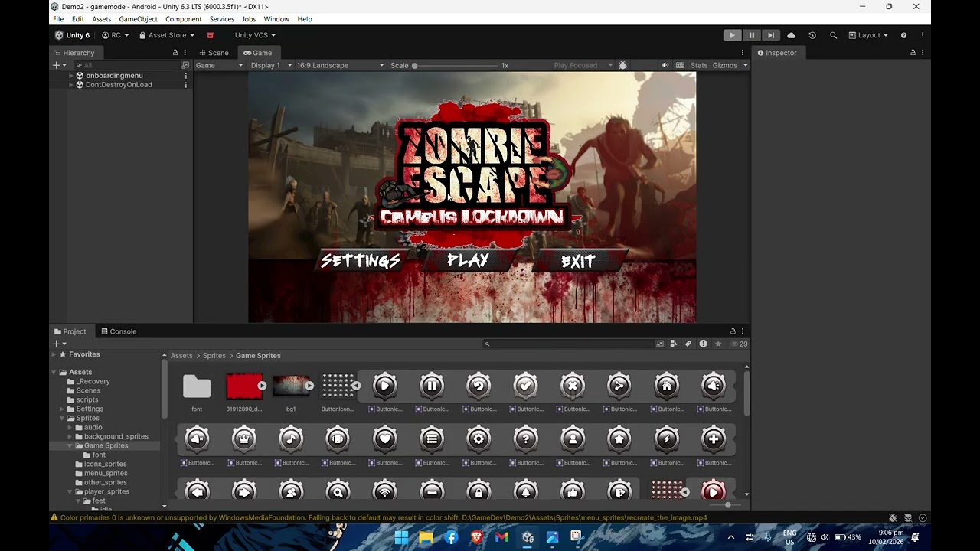Viewport: 980px width, 551px height.
Task: Select the red 31912890_d sprite thumbnail
Action: 244,386
